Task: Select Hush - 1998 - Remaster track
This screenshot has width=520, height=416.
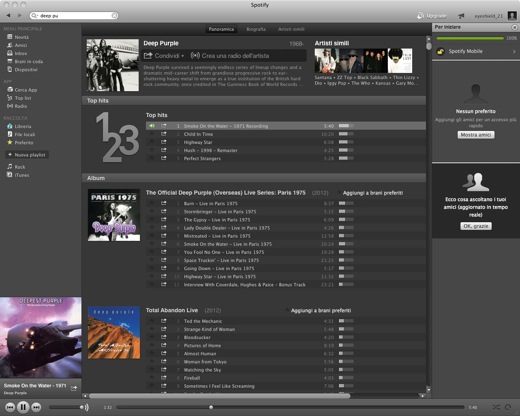Action: tap(286, 150)
